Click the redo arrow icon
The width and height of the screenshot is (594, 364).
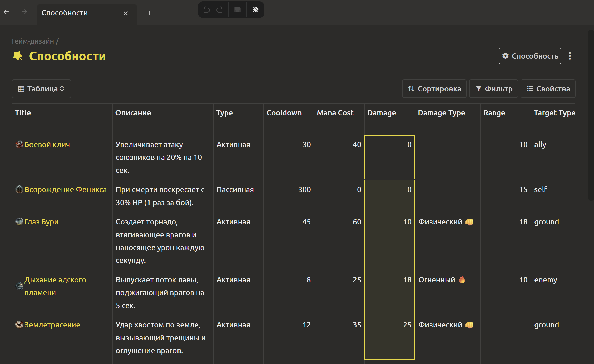click(219, 10)
